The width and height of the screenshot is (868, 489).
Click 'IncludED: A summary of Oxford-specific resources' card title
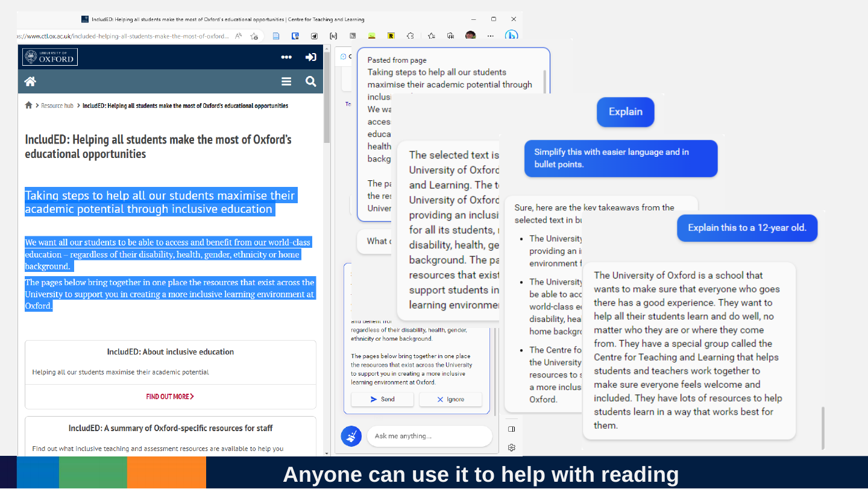(x=171, y=428)
